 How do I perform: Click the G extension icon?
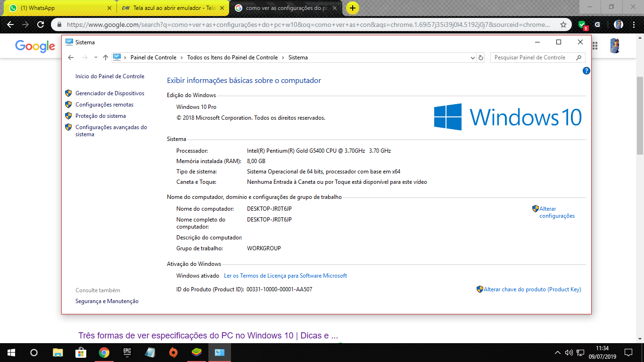coord(597,25)
